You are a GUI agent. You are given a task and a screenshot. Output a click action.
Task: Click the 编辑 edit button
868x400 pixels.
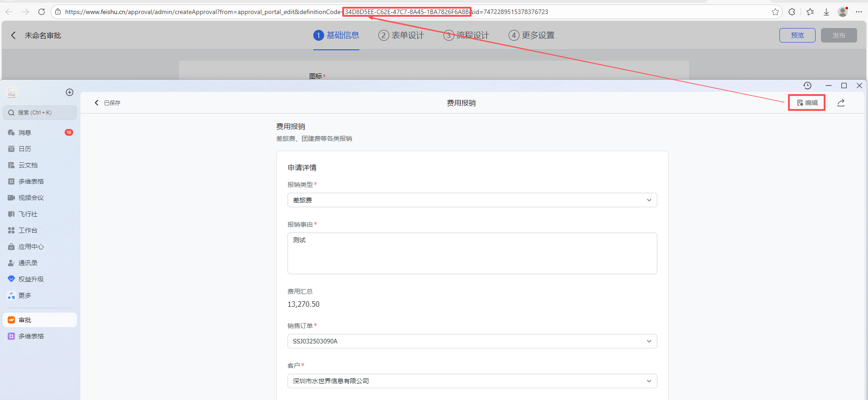(x=807, y=103)
